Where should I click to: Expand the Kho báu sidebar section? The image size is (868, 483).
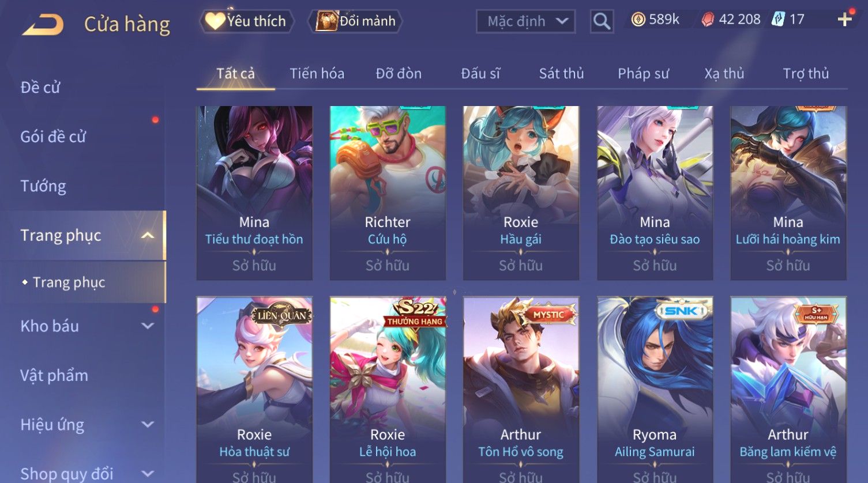148,326
